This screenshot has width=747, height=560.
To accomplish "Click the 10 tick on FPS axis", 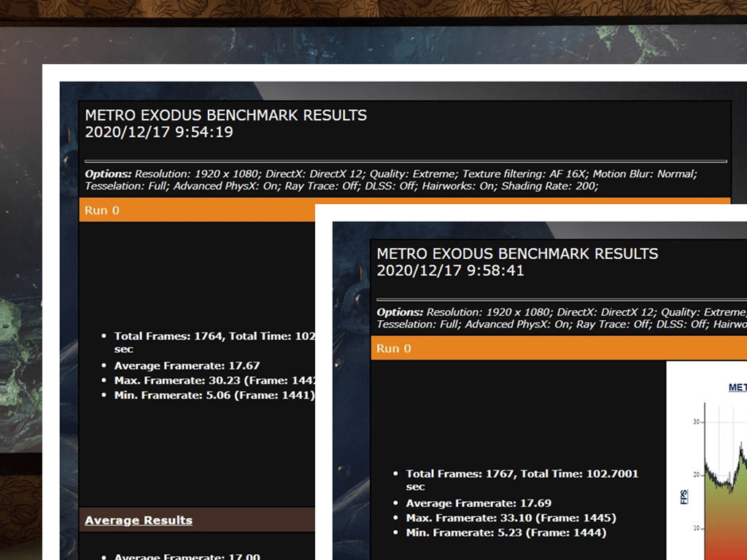I will 696,528.
